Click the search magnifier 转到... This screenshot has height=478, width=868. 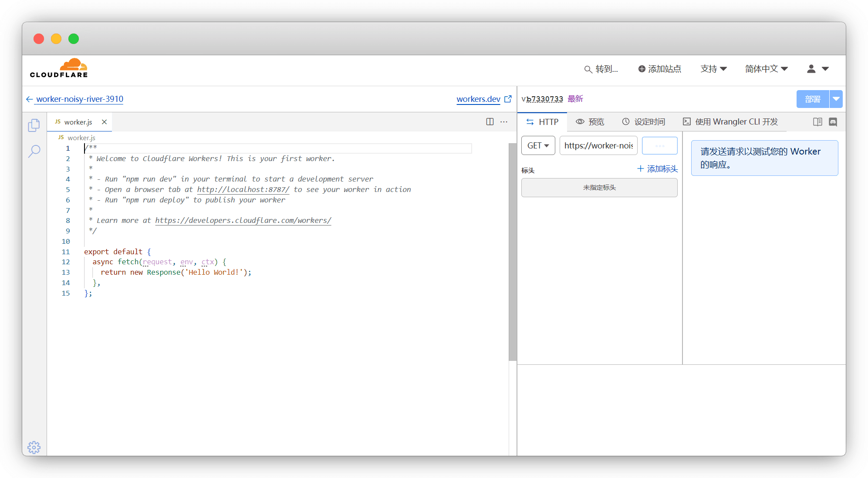601,69
